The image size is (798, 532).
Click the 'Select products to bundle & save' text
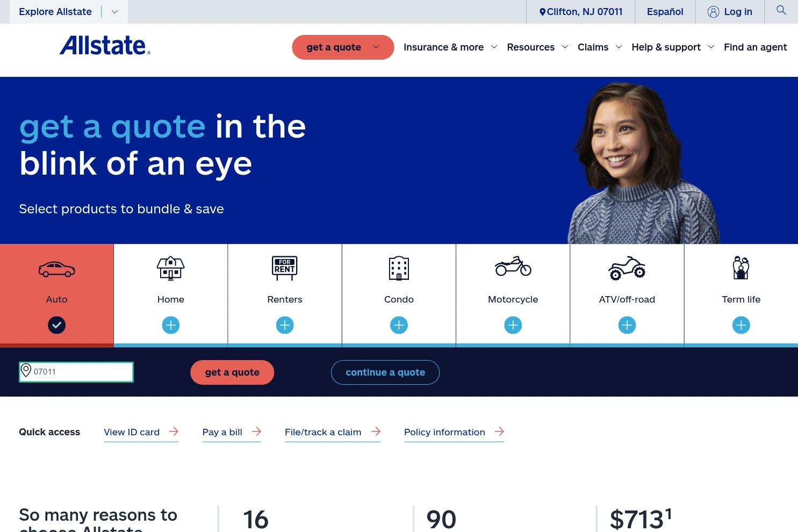[x=121, y=209]
